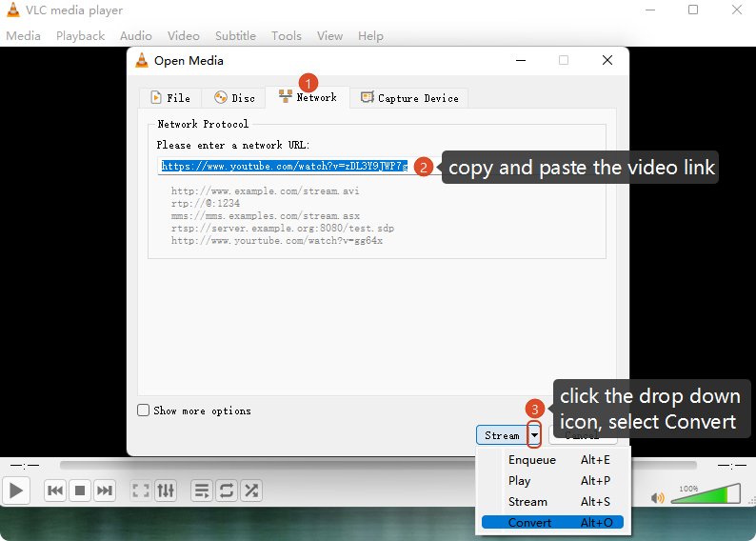Click the network URL input field

click(284, 166)
